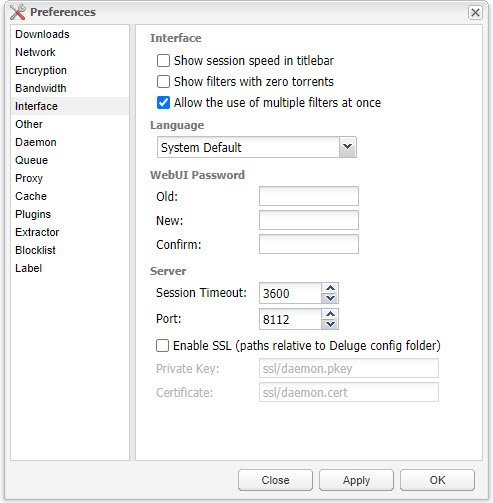493x503 pixels.
Task: Click the Certificate path field
Action: [349, 392]
